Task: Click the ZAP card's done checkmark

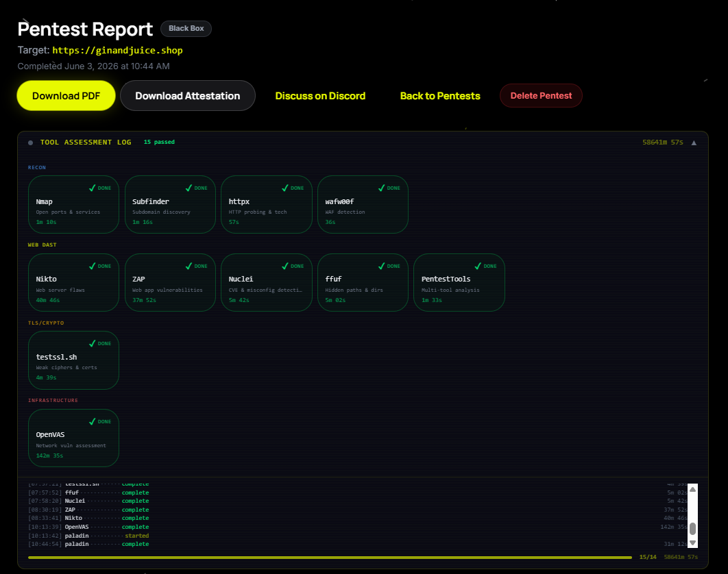Action: 189,266
